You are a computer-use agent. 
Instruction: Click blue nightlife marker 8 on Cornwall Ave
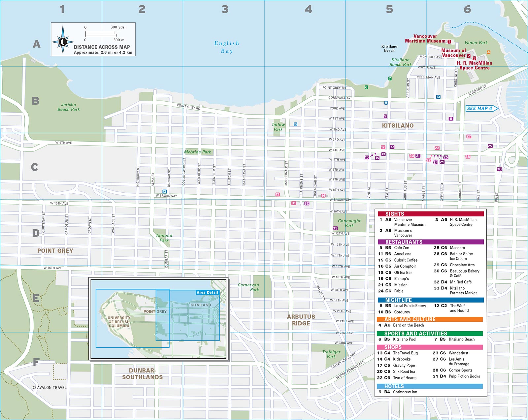[x=386, y=103]
